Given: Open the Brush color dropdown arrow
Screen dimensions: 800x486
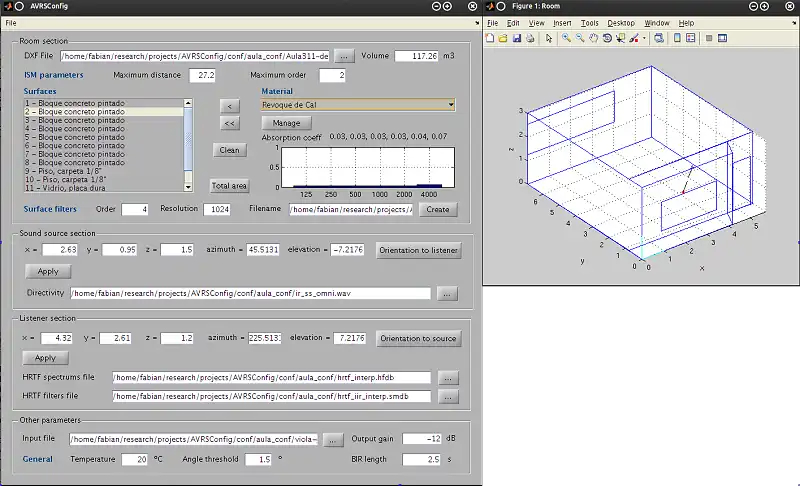Looking at the screenshot, I should 644,38.
